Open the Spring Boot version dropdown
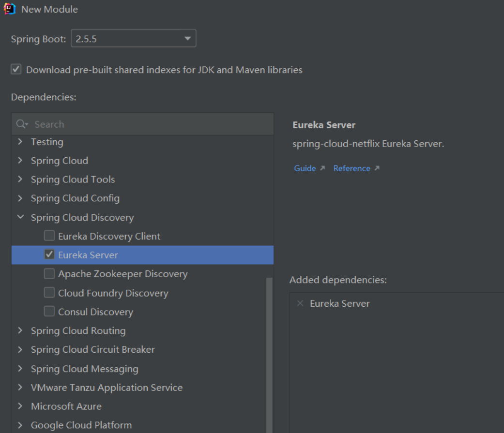 (x=134, y=39)
